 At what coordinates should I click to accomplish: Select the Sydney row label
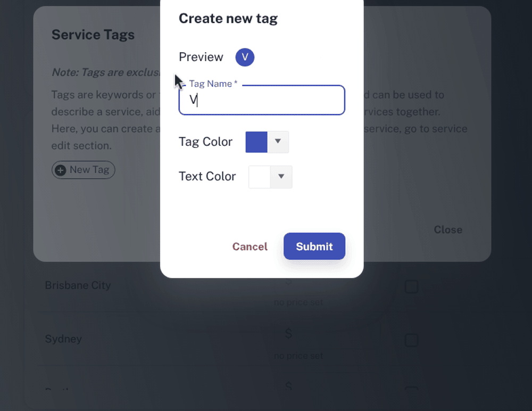point(63,339)
